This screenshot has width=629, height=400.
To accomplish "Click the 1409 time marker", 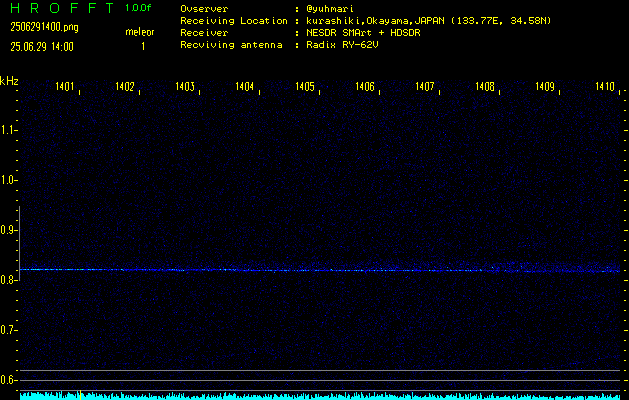I will pyautogui.click(x=545, y=86).
